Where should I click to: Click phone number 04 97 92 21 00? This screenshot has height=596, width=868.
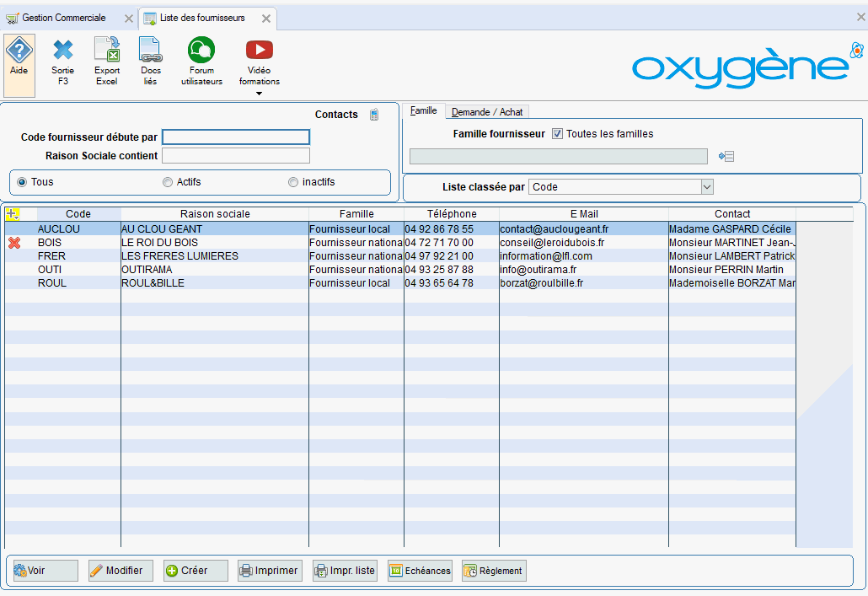439,256
